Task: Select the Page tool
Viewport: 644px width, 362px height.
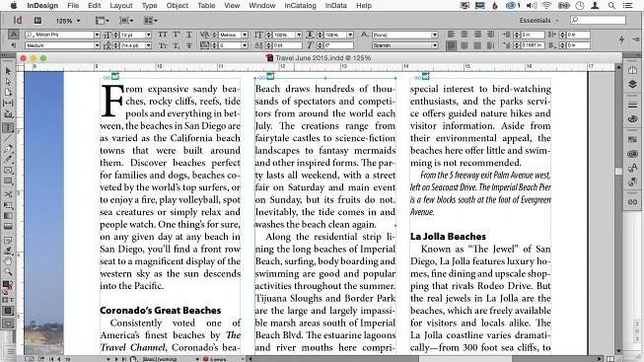Action: (8, 93)
